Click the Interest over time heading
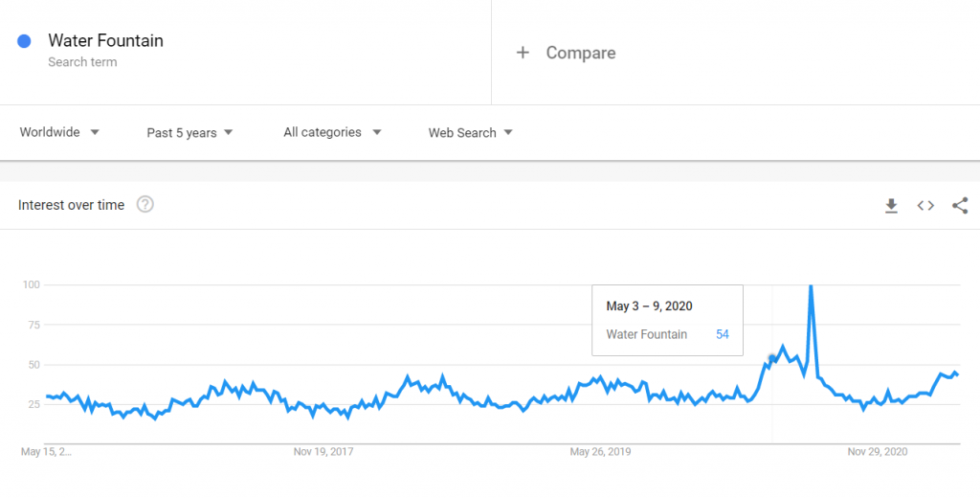This screenshot has height=498, width=980. [71, 205]
